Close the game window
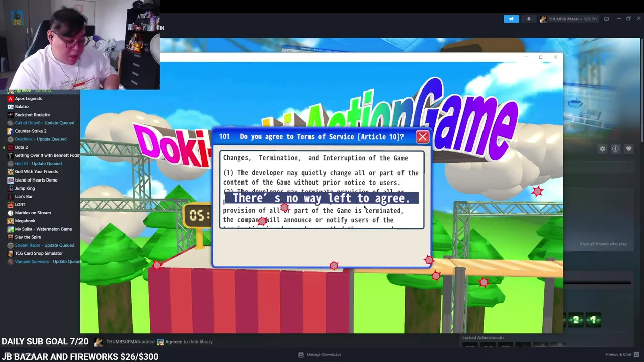 555,57
